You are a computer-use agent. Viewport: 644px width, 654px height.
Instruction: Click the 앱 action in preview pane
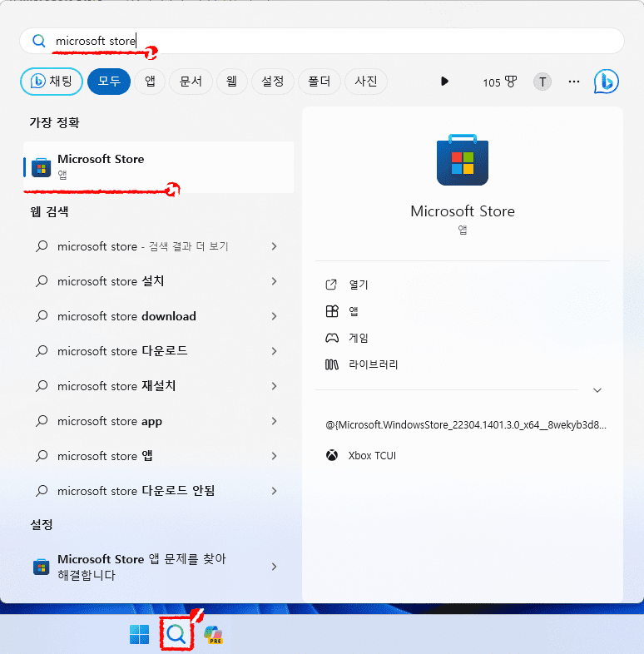[x=463, y=311]
